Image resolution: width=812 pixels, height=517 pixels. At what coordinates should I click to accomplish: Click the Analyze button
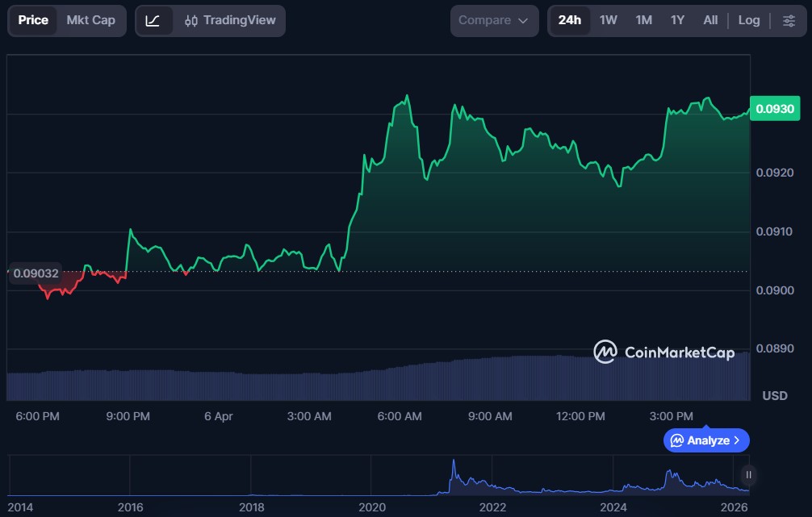706,440
